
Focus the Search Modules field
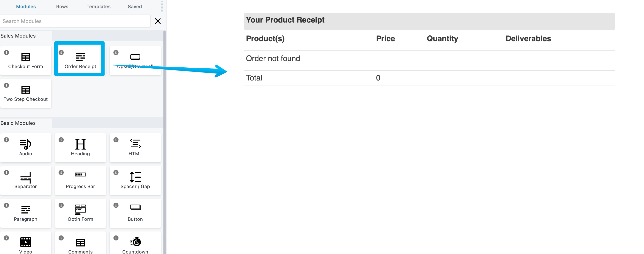tap(75, 21)
